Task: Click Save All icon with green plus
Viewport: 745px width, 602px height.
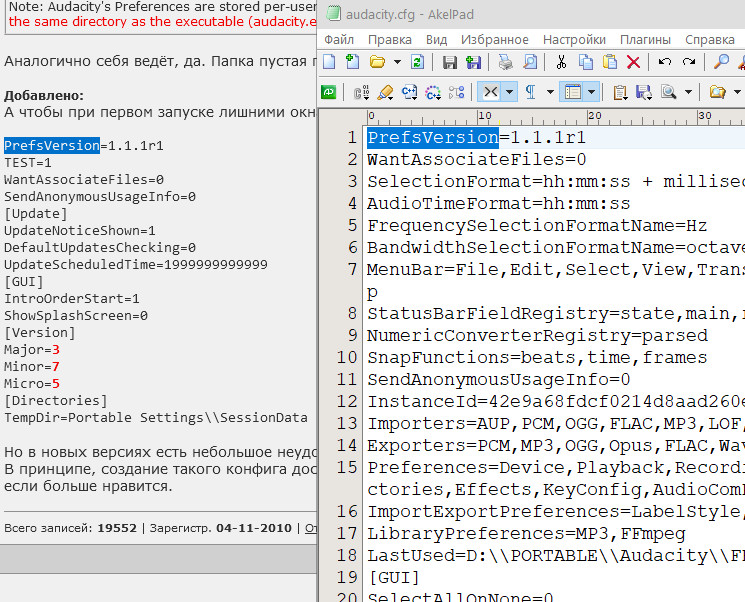Action: coord(474,62)
